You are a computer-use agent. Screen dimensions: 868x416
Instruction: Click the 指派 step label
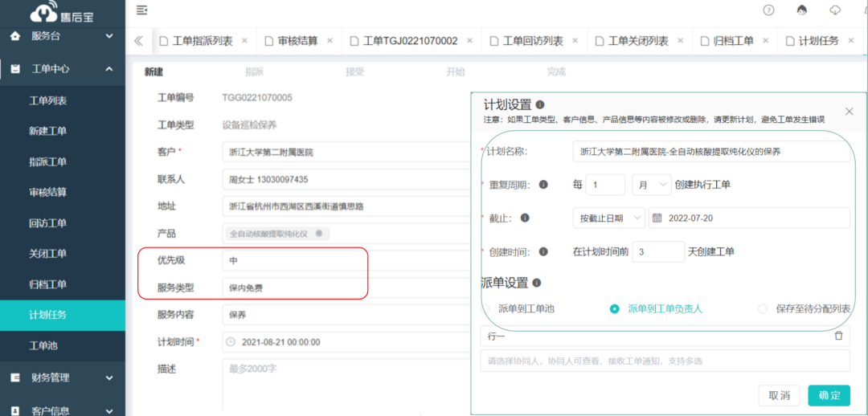tap(254, 72)
